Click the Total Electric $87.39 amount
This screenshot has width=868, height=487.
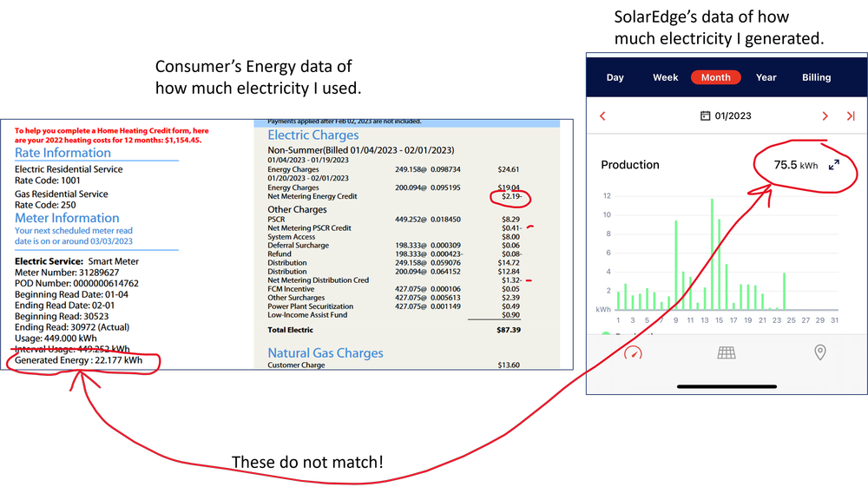pyautogui.click(x=508, y=330)
